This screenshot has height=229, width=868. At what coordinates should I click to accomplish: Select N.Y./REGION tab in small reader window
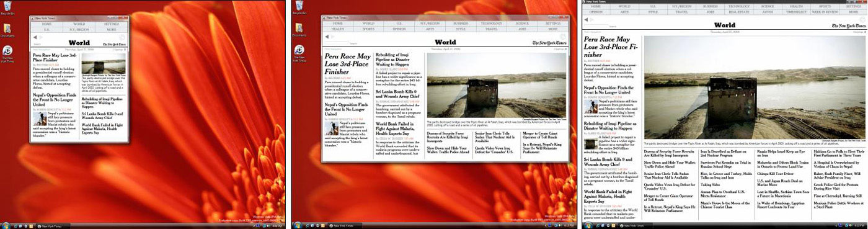point(79,30)
